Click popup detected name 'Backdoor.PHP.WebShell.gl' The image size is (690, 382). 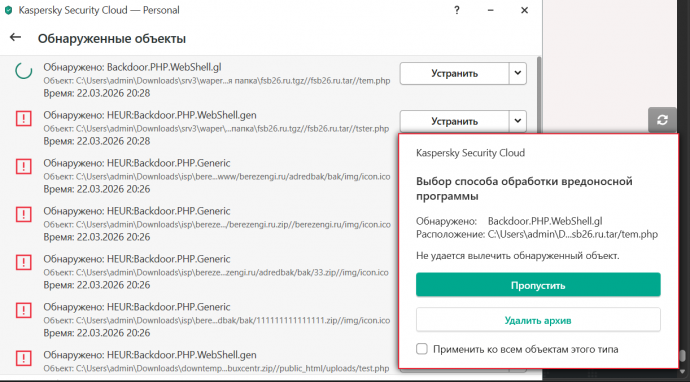click(545, 221)
